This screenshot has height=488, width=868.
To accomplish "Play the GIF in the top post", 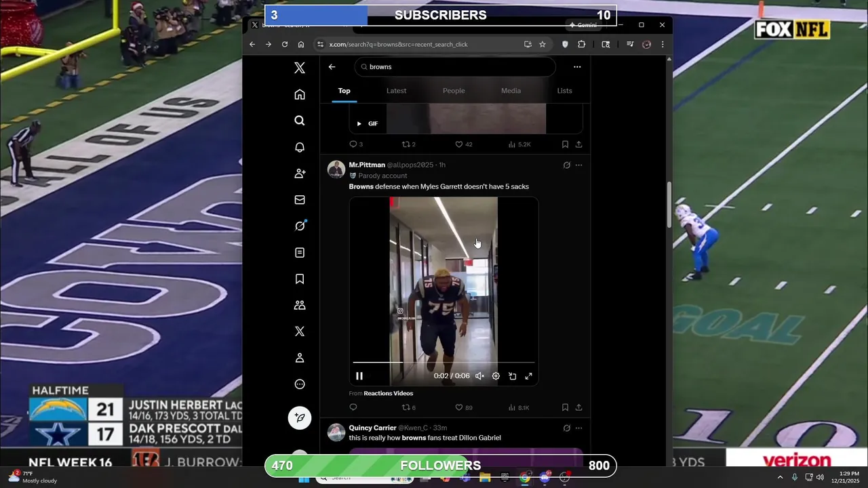I will pos(359,123).
